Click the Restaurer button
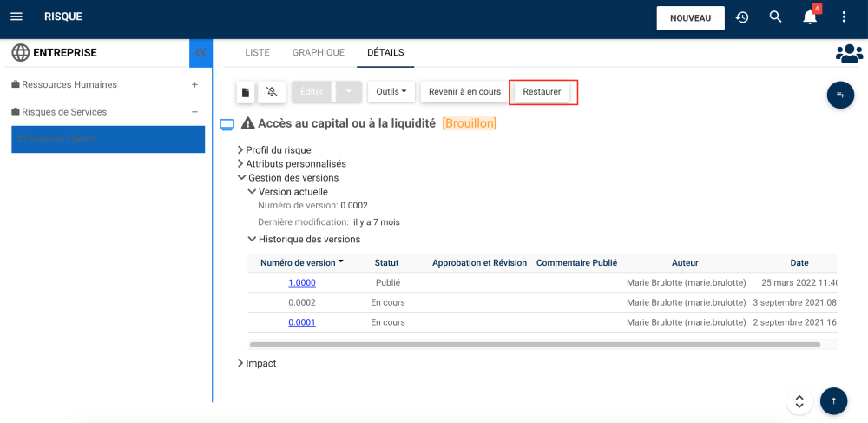Screen dimensions: 868x423 [542, 92]
